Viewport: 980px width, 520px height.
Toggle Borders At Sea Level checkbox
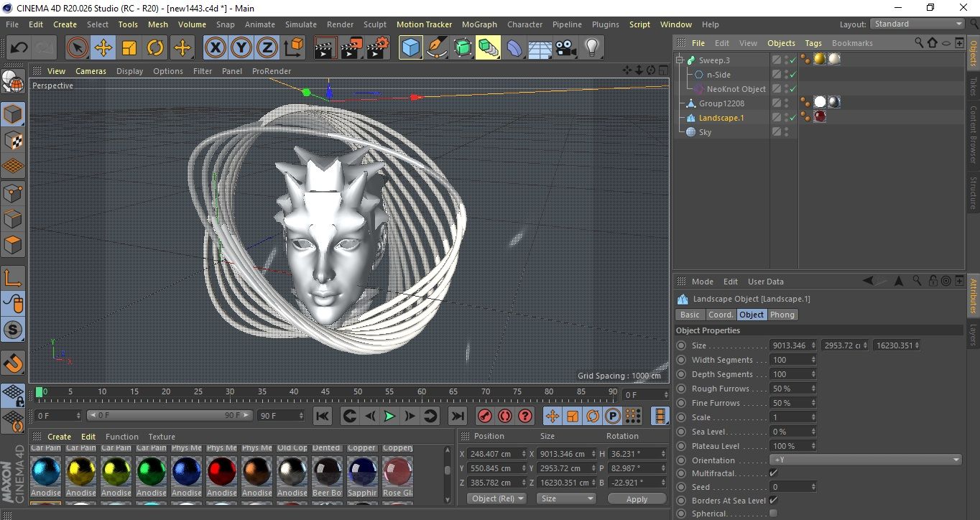[x=773, y=500]
